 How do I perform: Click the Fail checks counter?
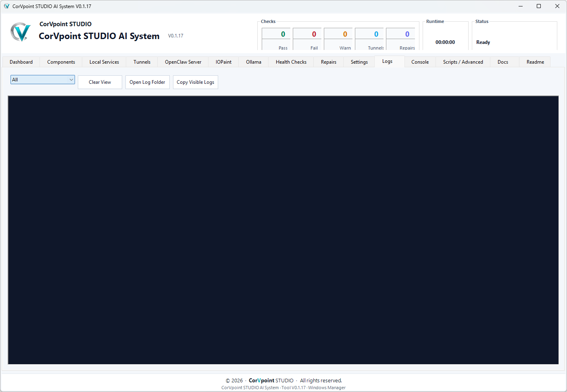tap(307, 39)
